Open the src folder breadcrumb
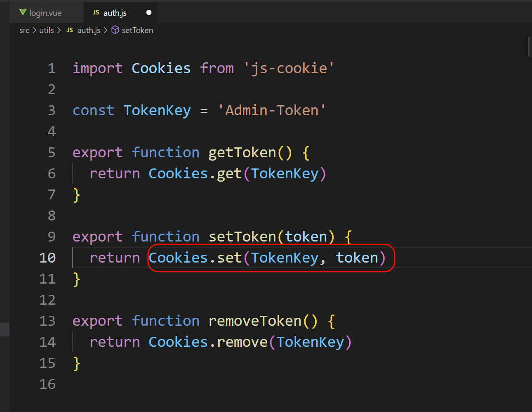 tap(24, 30)
